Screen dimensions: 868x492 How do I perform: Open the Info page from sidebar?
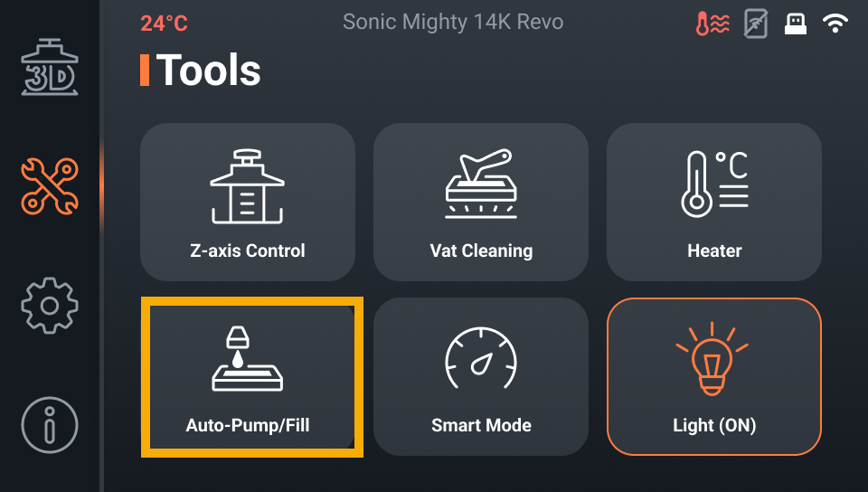pyautogui.click(x=49, y=423)
